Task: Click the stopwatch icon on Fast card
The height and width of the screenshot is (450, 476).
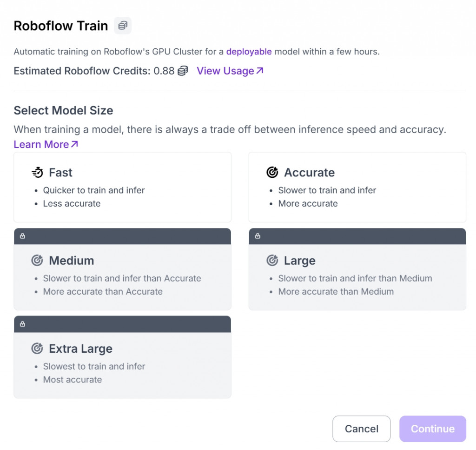Action: pyautogui.click(x=37, y=173)
